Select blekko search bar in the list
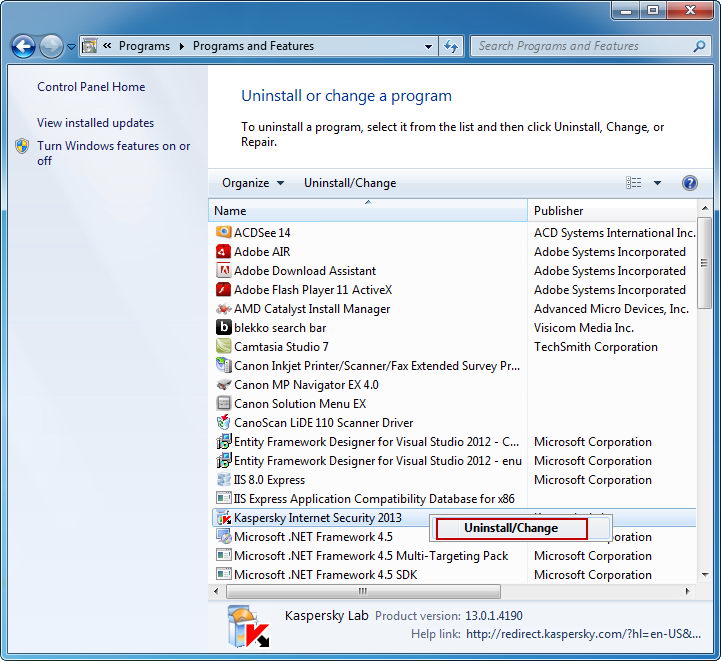Image resolution: width=721 pixels, height=661 pixels. [280, 328]
